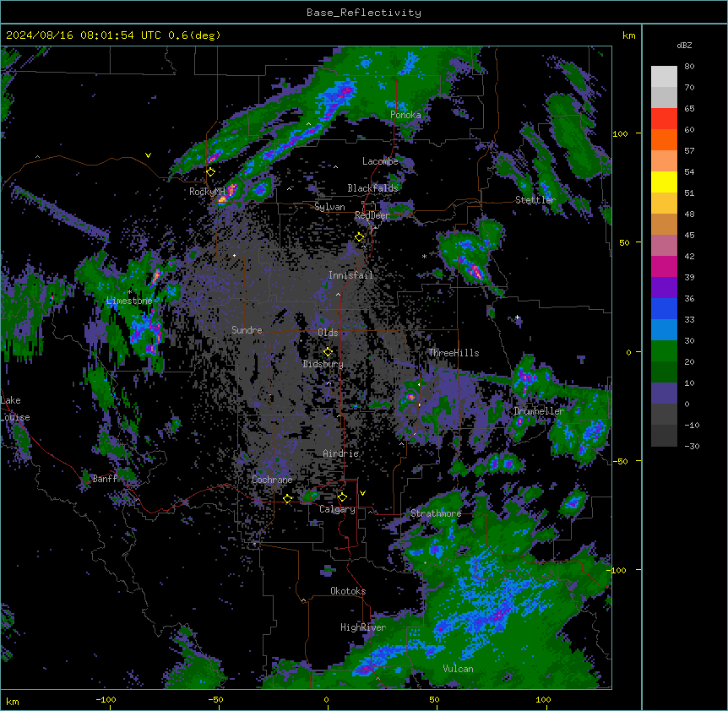
Task: Click the Olds label
Action: tap(328, 333)
